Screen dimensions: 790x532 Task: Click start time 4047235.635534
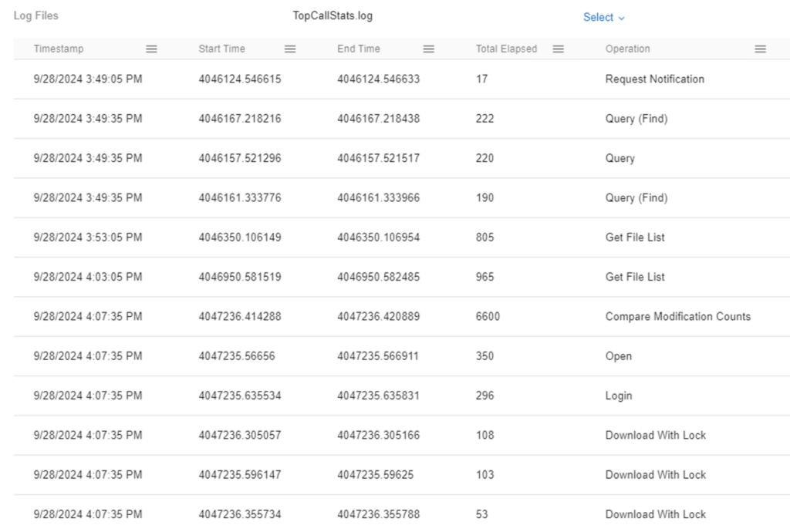[240, 396]
